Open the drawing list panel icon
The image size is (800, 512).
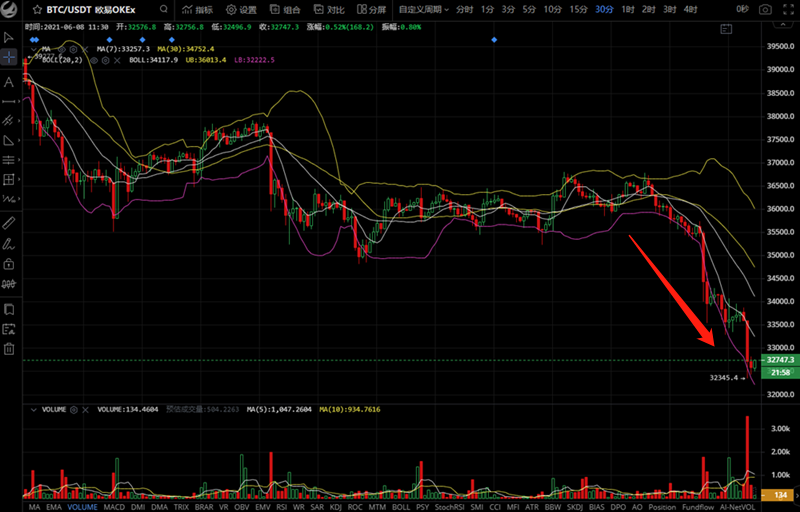point(9,329)
